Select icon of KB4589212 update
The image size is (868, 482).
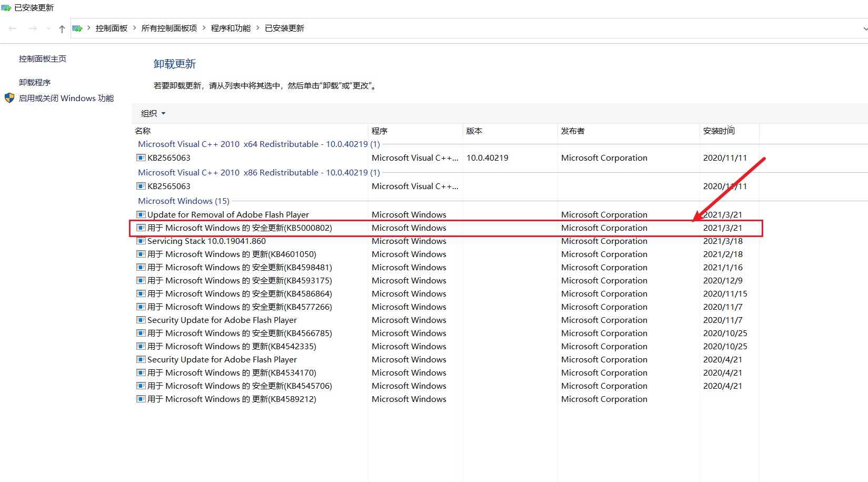point(141,399)
